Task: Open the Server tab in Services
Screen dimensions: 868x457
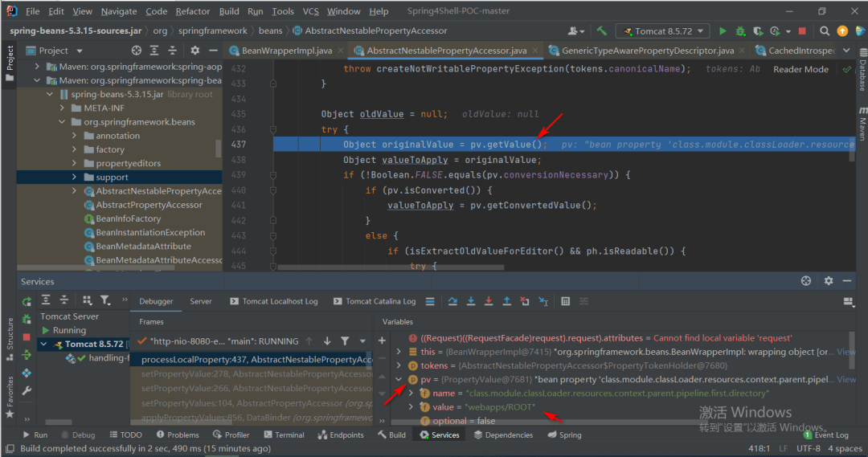Action: [x=200, y=301]
